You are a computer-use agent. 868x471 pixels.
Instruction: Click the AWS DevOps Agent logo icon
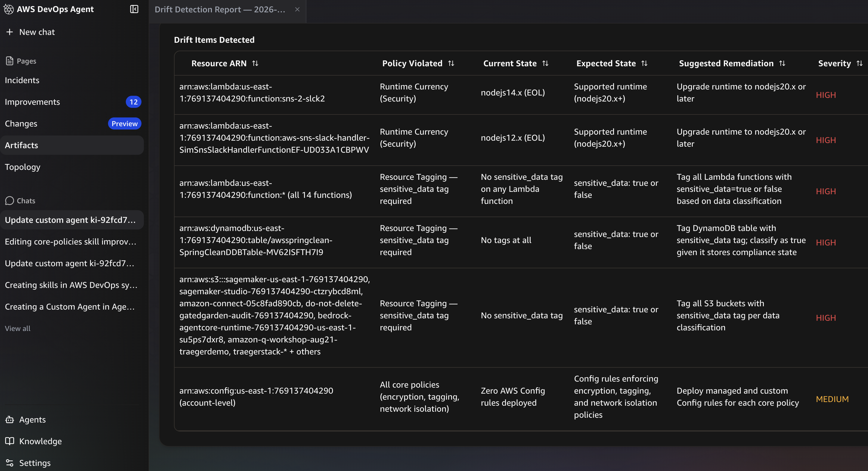click(x=9, y=9)
